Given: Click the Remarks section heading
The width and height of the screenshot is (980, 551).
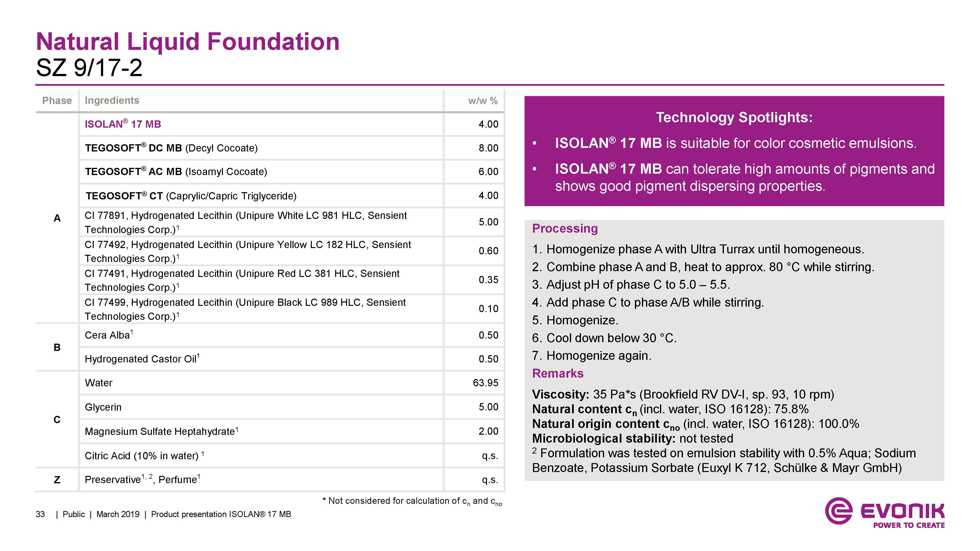Looking at the screenshot, I should pyautogui.click(x=557, y=374).
